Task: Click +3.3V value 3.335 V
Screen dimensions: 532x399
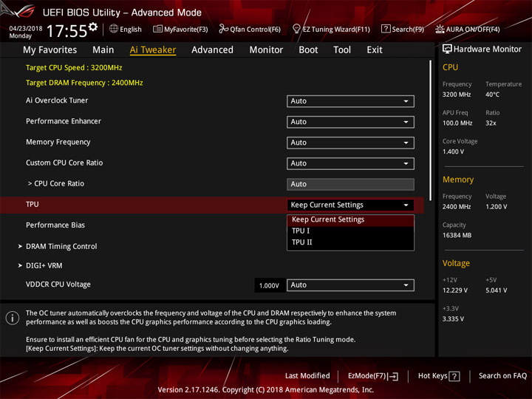Action: (453, 319)
